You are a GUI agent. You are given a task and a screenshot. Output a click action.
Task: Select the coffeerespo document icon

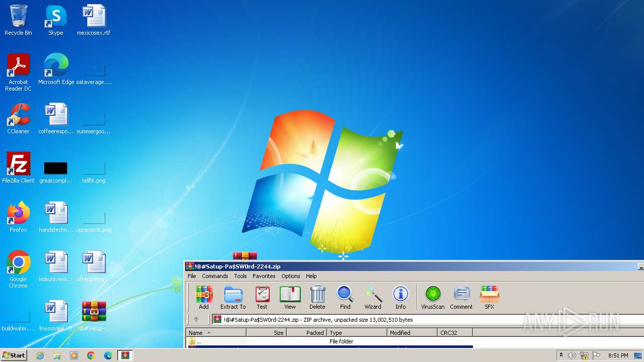[56, 119]
